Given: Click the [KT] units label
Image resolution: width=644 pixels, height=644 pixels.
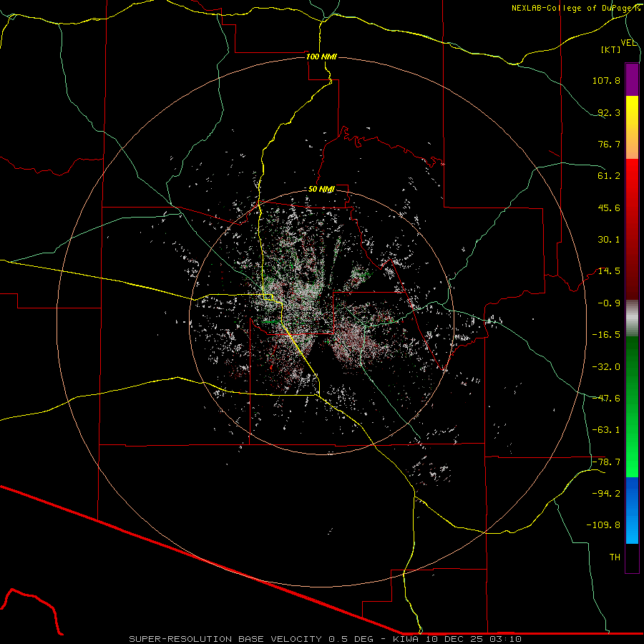Looking at the screenshot, I should pyautogui.click(x=611, y=49).
